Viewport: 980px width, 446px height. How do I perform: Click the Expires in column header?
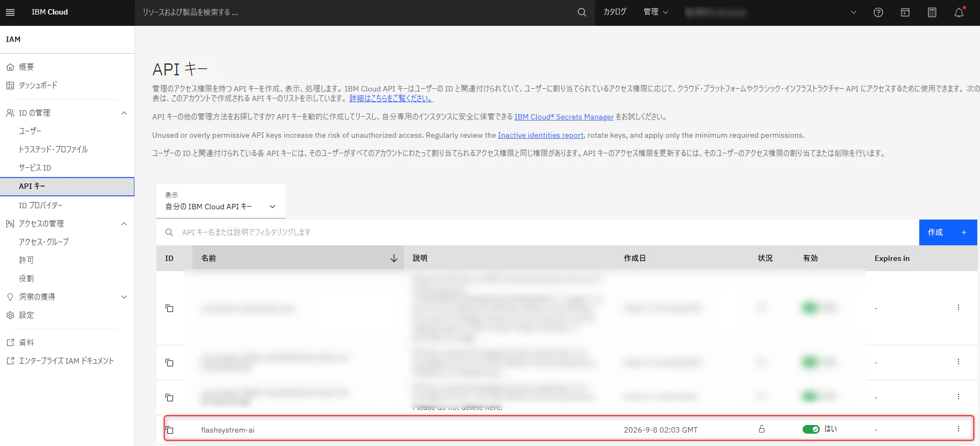pyautogui.click(x=892, y=258)
